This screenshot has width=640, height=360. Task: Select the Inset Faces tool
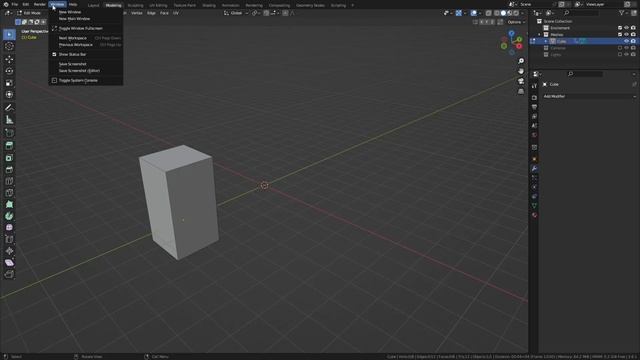tap(9, 158)
